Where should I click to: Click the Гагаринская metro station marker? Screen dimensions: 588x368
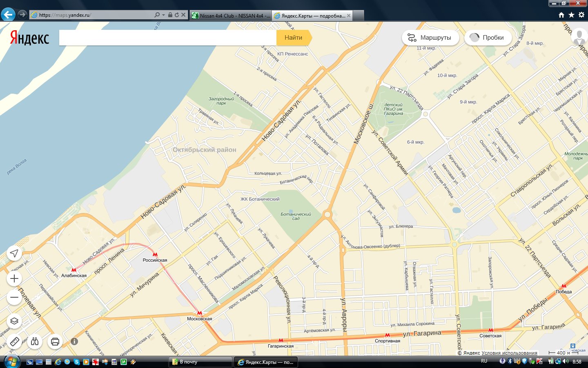tap(281, 340)
